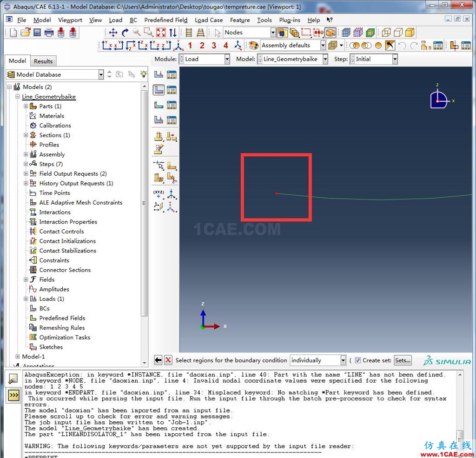The height and width of the screenshot is (458, 476).
Task: Open the Viewport menu
Action: [70, 20]
